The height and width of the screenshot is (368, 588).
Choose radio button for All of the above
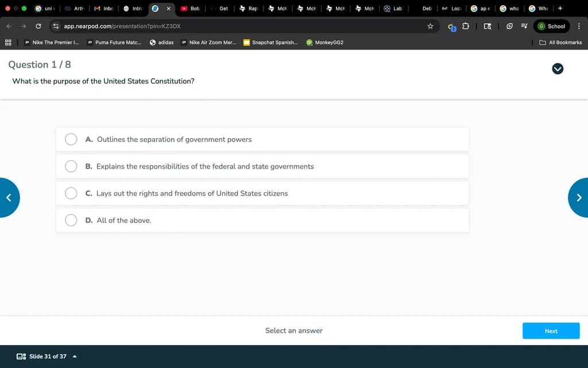[71, 220]
